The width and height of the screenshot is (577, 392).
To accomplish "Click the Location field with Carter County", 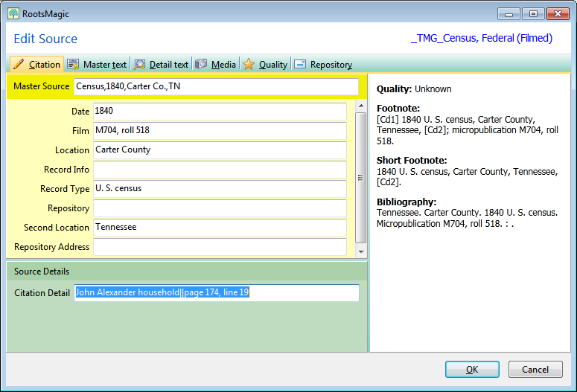I will pyautogui.click(x=220, y=150).
